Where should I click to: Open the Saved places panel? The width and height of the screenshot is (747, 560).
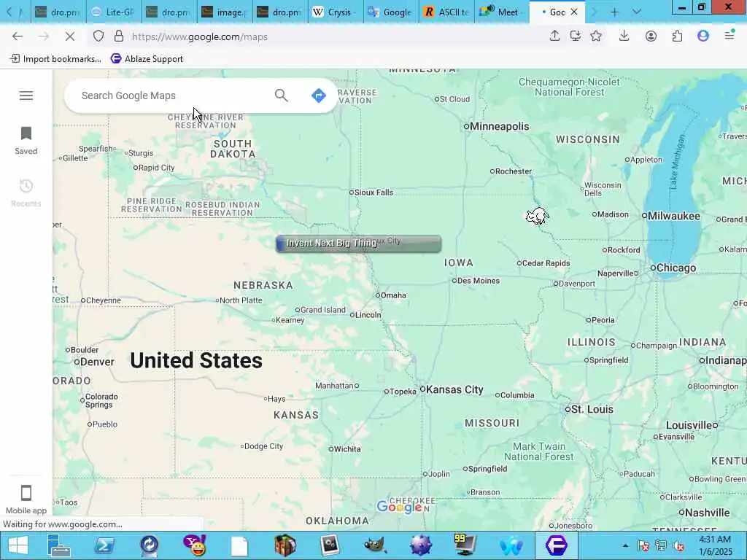[26, 141]
